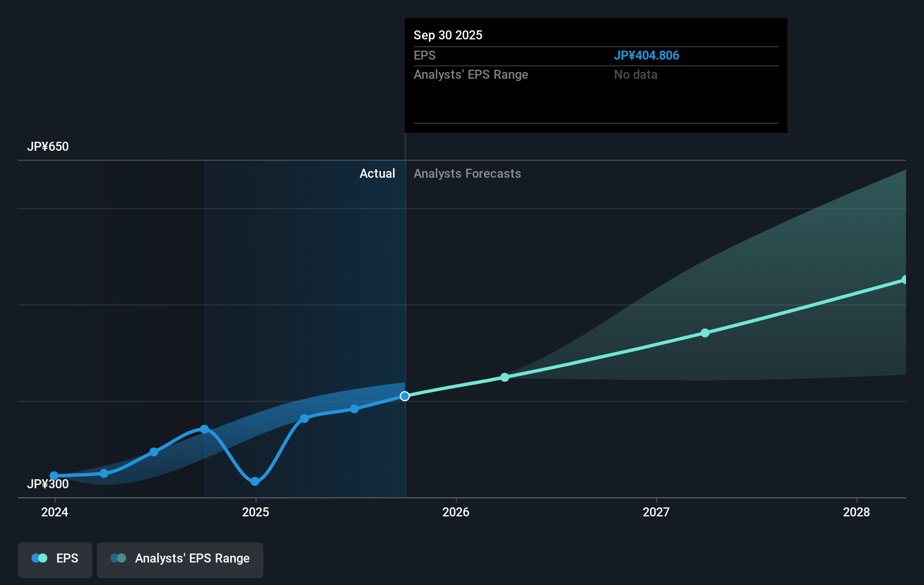Toggle the EPS series visibility
Viewport: 924px width, 585px height.
55,560
